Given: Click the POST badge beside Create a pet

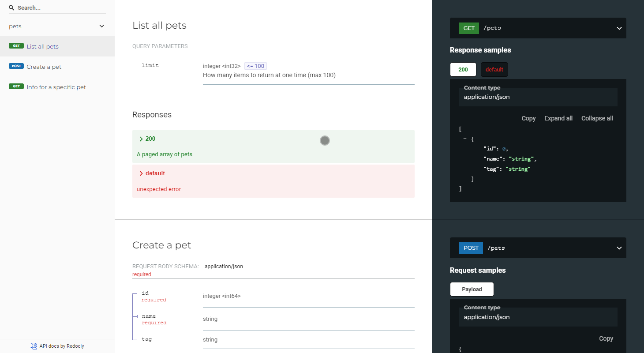Looking at the screenshot, I should [x=16, y=66].
